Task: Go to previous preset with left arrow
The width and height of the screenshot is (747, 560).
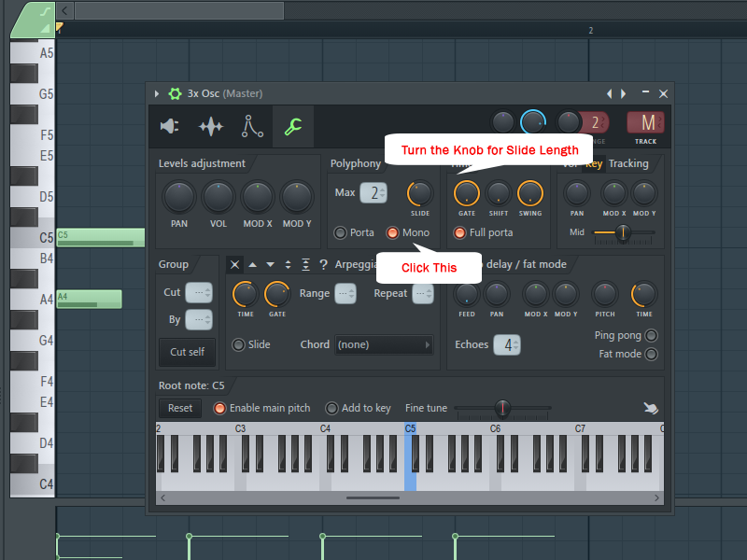Action: (610, 94)
